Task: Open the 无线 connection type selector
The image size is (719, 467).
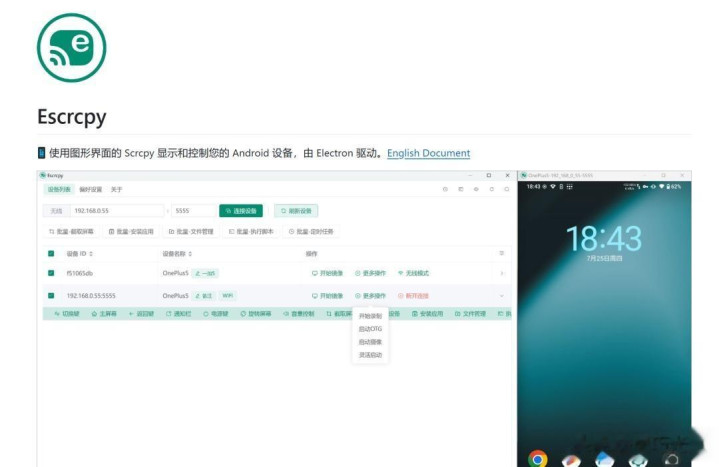Action: click(56, 211)
